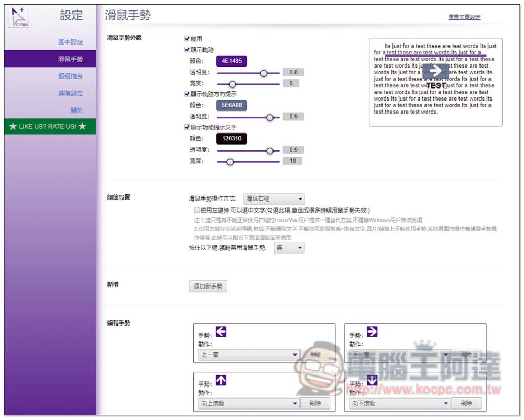Delete the up arrow gesture with 刪除
524x420 pixels.
315,404
